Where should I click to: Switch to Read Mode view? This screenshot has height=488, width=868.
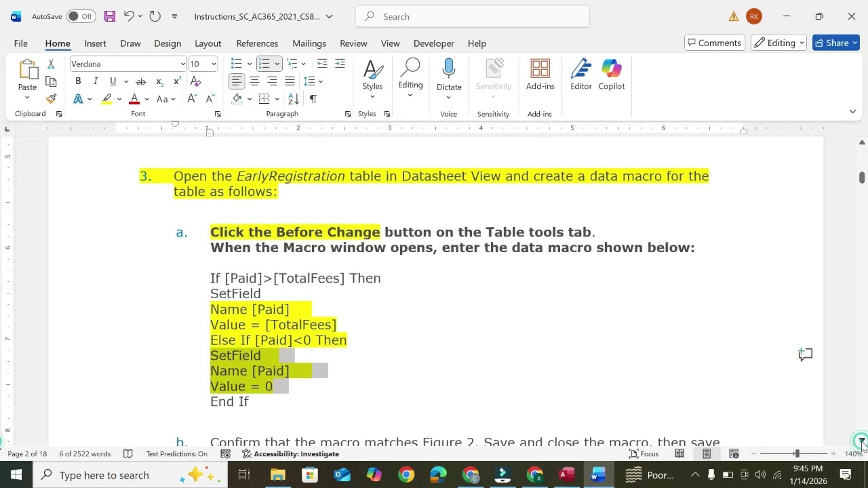pos(679,454)
